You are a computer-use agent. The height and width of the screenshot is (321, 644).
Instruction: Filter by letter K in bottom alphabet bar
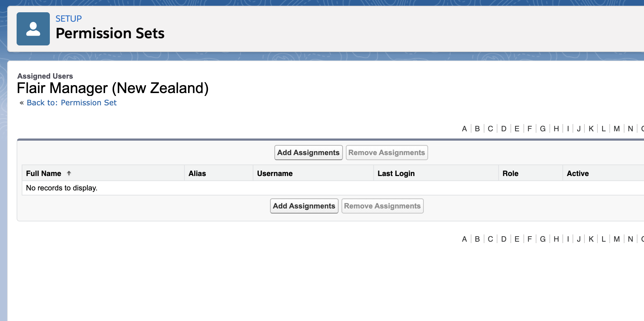[591, 239]
